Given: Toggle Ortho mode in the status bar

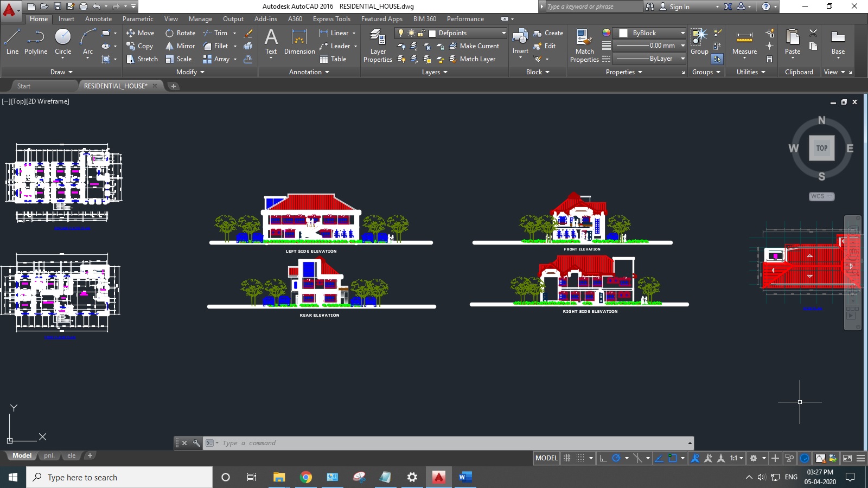Looking at the screenshot, I should [x=604, y=458].
